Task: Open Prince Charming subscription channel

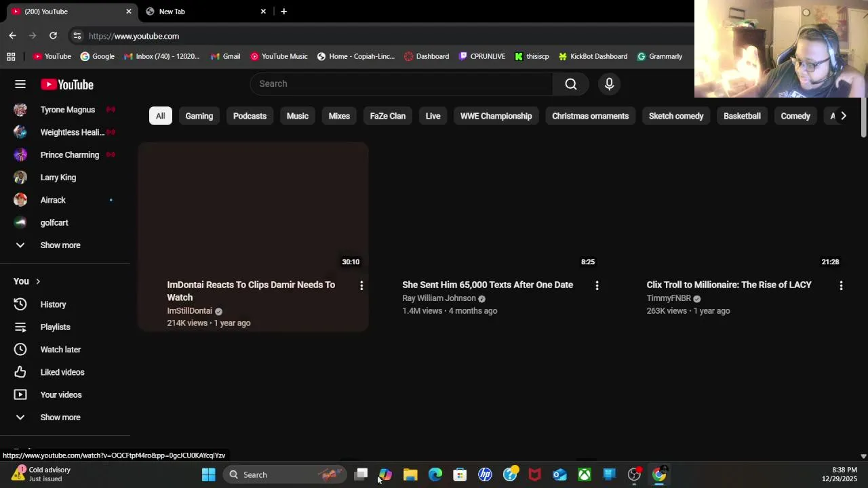Action: click(x=65, y=155)
